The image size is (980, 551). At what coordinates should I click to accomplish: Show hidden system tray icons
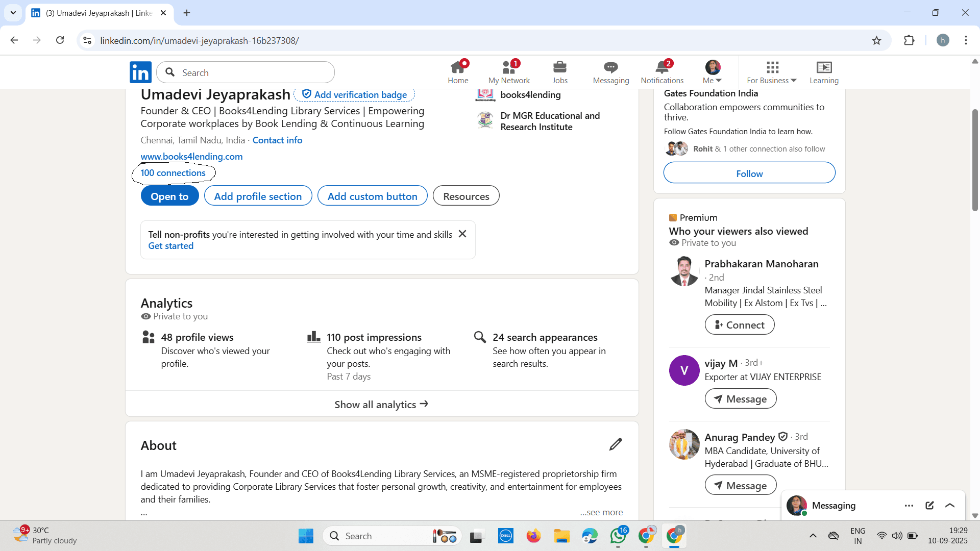(813, 536)
